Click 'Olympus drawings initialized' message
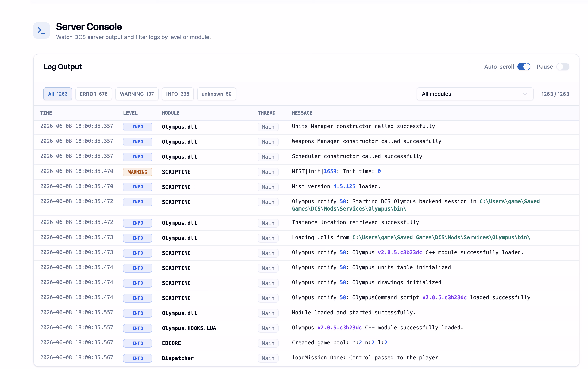588x369 pixels. 367,283
